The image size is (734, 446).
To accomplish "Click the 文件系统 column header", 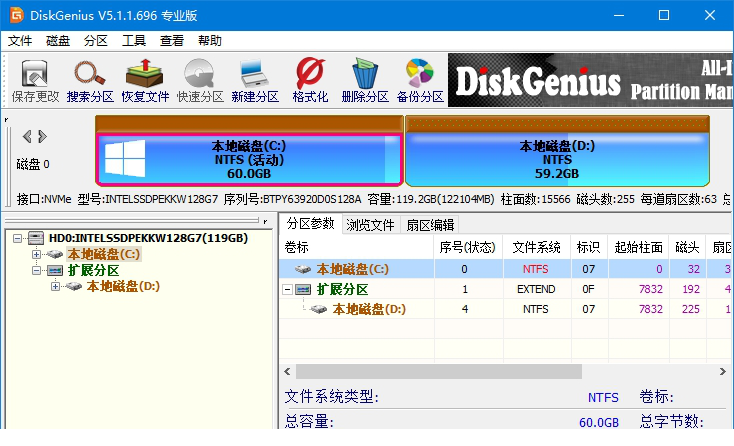I will [x=537, y=247].
